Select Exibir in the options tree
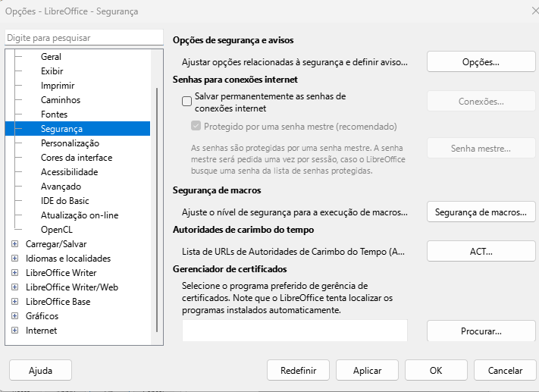Screen dimensions: 539x392 click(x=52, y=71)
